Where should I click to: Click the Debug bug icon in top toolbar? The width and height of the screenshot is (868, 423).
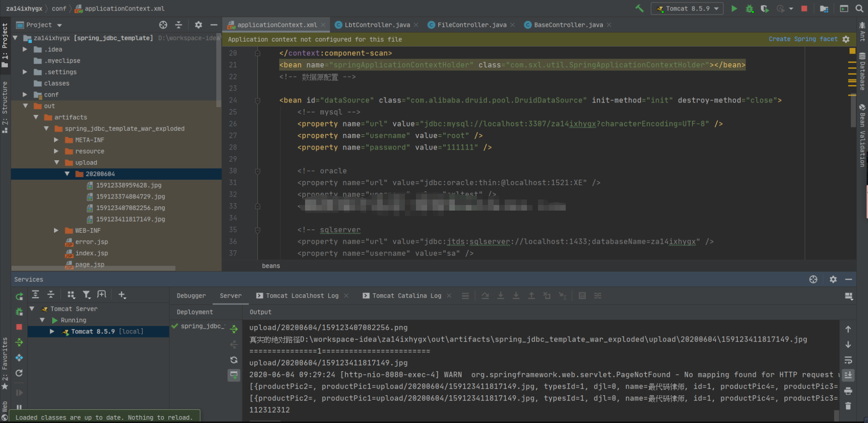[x=750, y=8]
